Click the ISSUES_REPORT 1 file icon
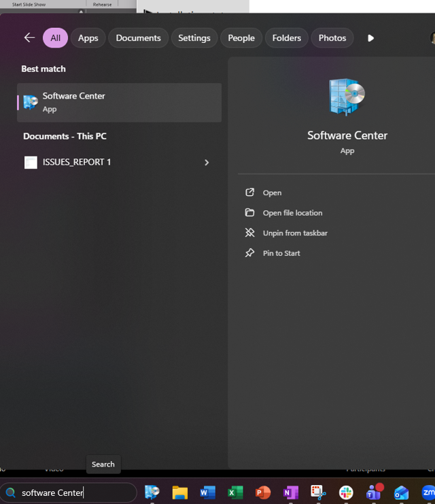The height and width of the screenshot is (504, 435). [x=31, y=163]
